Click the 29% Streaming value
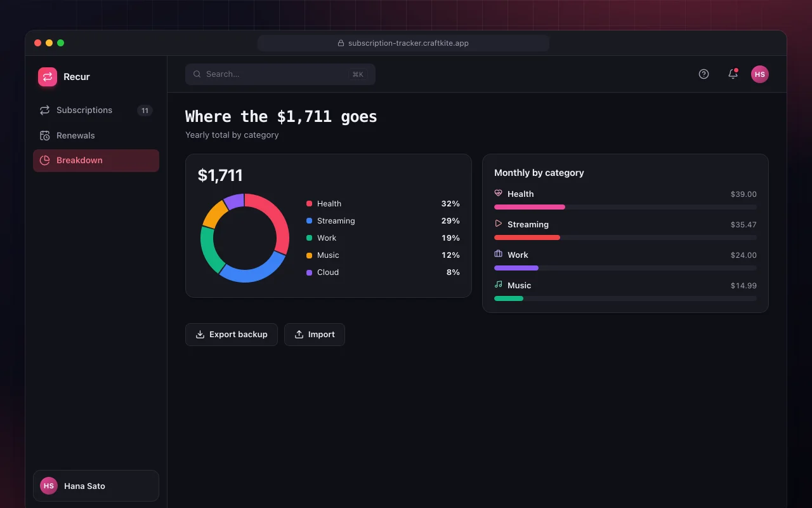812x508 pixels. tap(450, 221)
